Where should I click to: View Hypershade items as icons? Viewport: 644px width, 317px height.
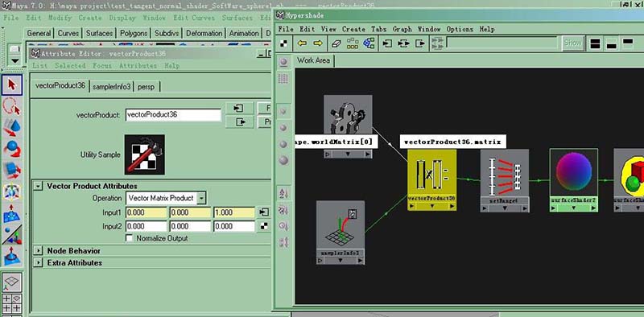(x=283, y=62)
